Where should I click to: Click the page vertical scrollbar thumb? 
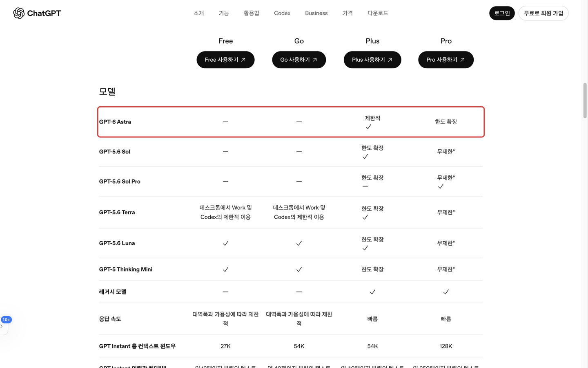coord(585,100)
